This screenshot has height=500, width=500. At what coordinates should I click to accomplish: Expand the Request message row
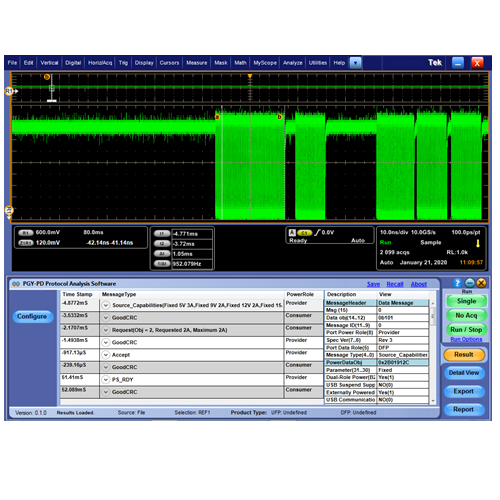pos(106,330)
